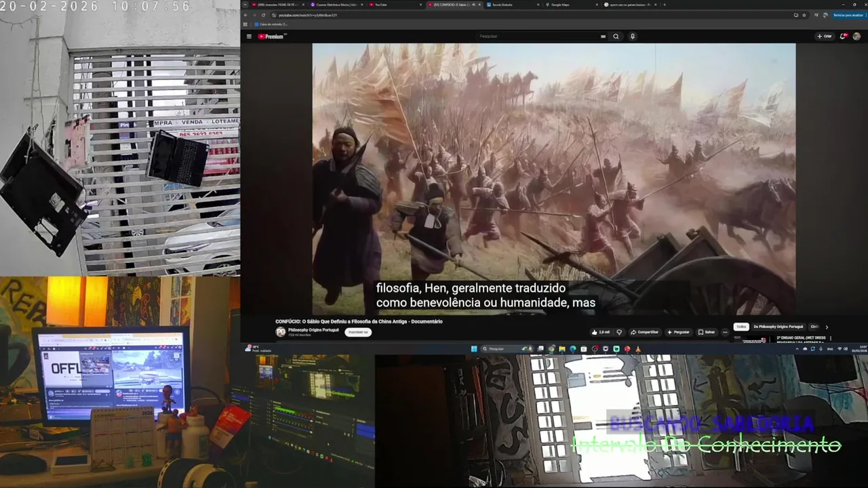Open Microsoft Store from the taskbar

[584, 349]
